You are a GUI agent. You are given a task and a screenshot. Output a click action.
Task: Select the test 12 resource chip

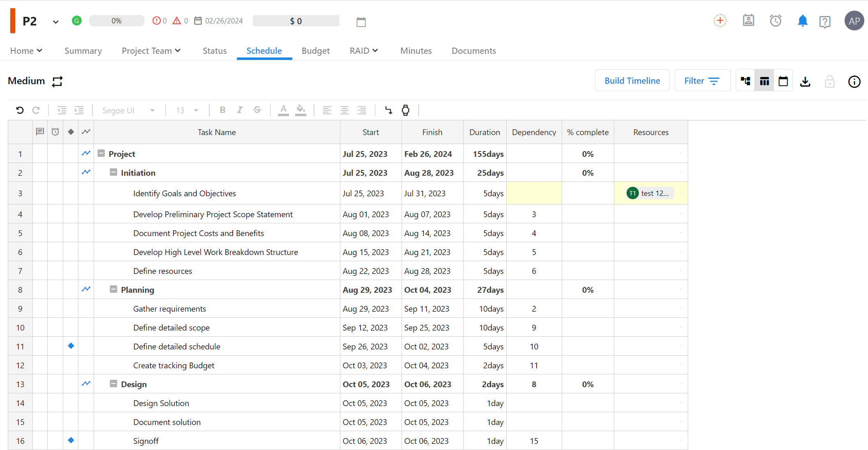(650, 193)
